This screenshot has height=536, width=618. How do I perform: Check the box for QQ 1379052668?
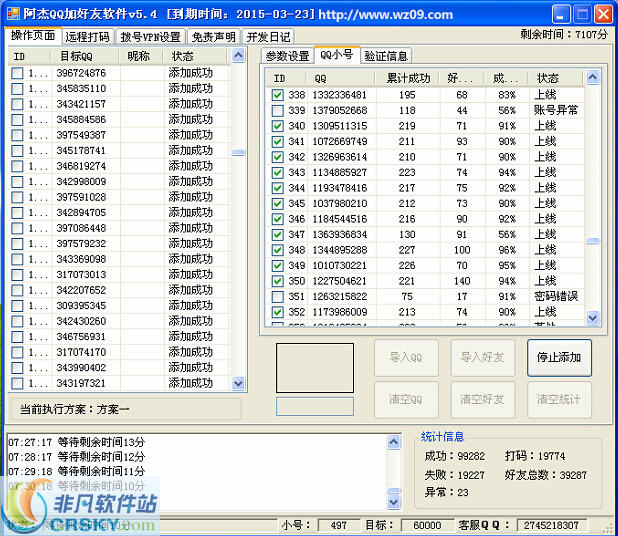tap(277, 110)
